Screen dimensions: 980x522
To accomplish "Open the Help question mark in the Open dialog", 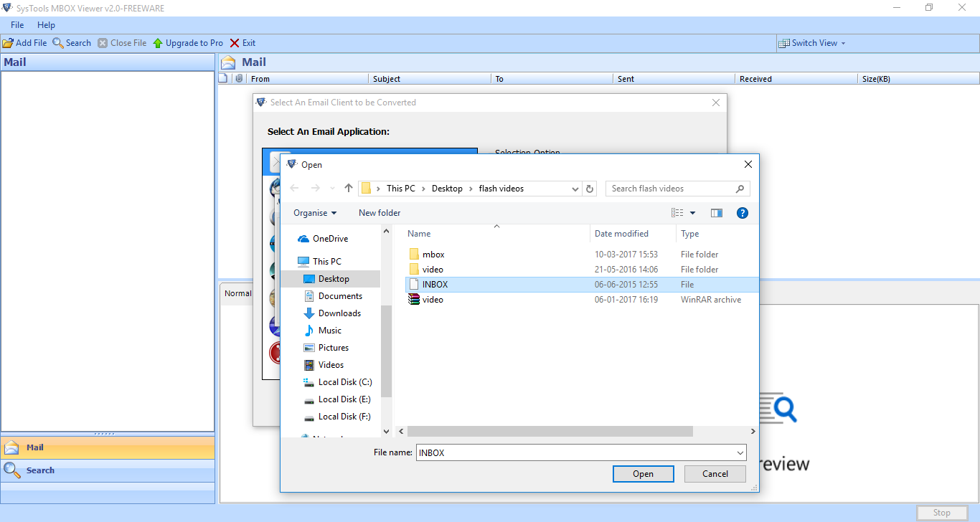I will pos(742,212).
